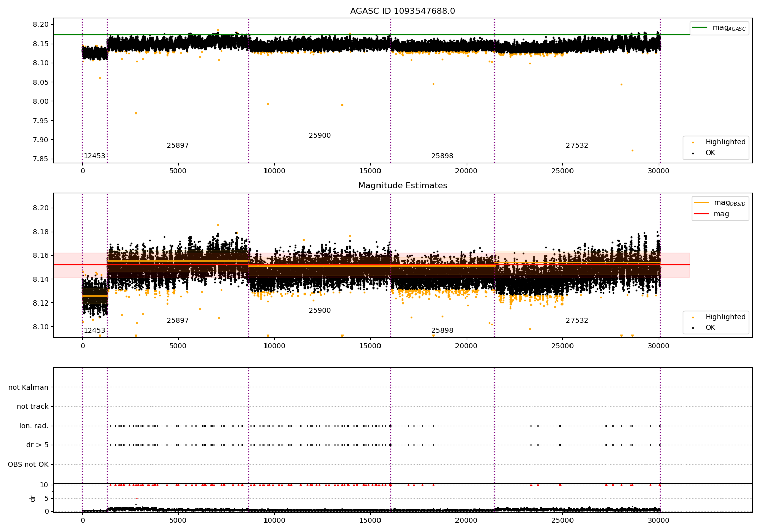Select the mag OBSID legend entry with orange line
The image size is (760, 532).
click(719, 203)
